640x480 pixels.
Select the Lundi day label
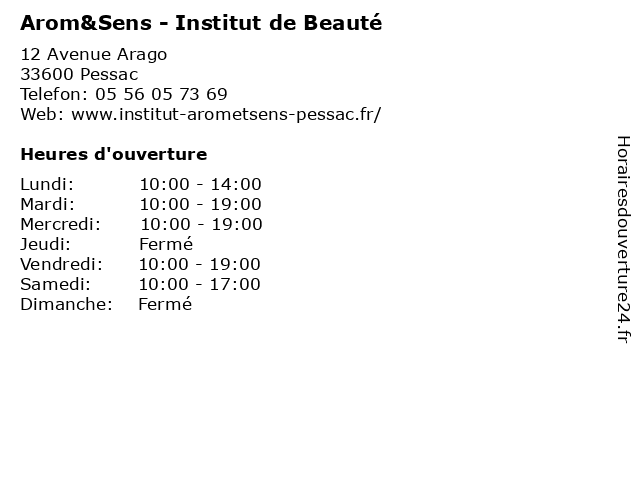coord(46,184)
